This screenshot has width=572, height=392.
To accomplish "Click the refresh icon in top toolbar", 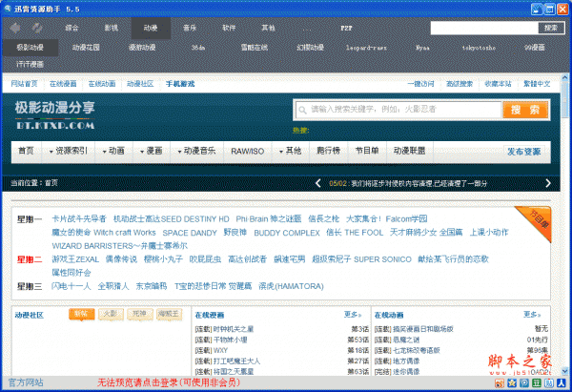I will pyautogui.click(x=36, y=28).
